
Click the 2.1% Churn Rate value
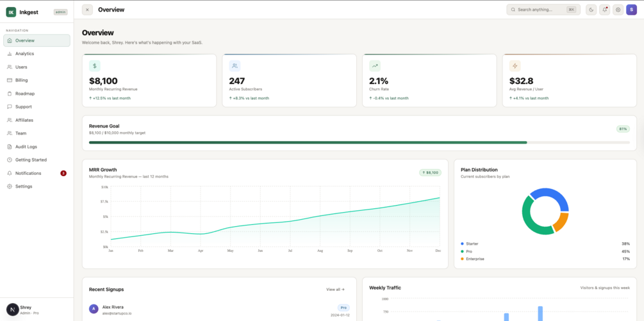(x=378, y=81)
